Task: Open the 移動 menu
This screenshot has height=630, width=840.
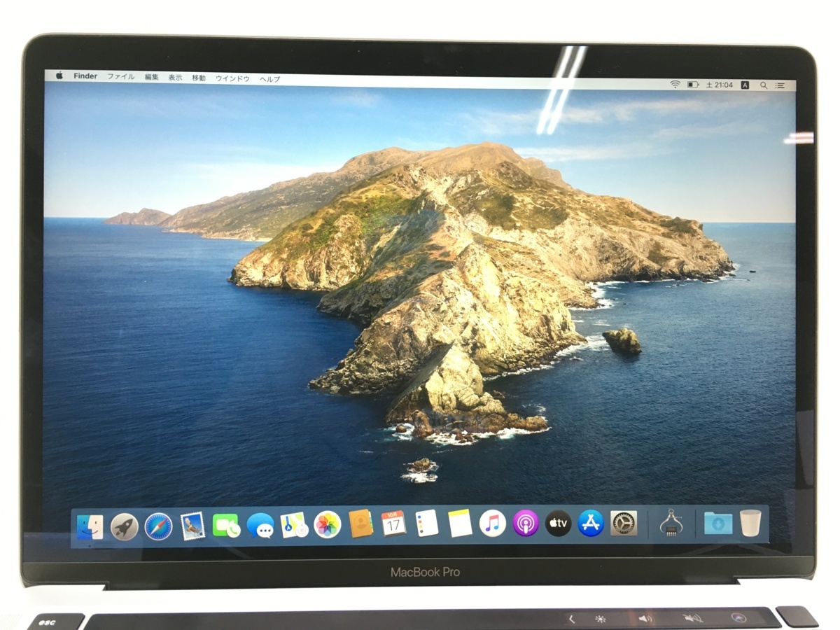Action: pos(199,78)
